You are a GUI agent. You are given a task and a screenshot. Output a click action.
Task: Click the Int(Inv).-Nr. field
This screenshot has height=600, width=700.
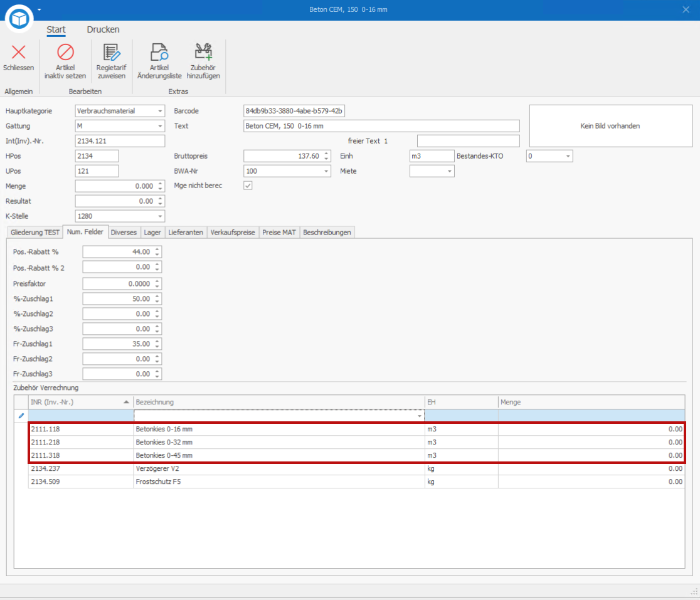(120, 141)
